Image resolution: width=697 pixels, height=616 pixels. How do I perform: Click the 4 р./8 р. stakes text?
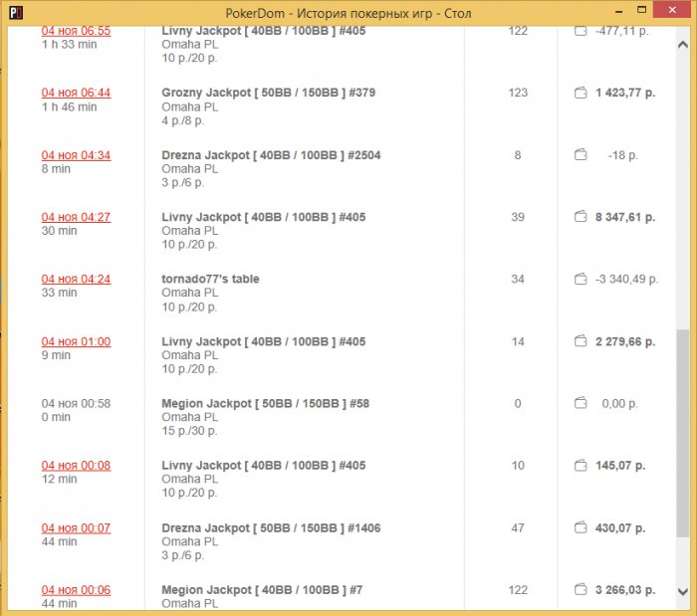click(183, 120)
